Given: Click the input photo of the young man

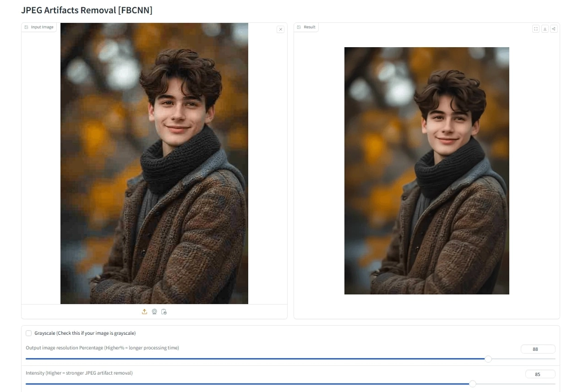Looking at the screenshot, I should click(x=154, y=163).
